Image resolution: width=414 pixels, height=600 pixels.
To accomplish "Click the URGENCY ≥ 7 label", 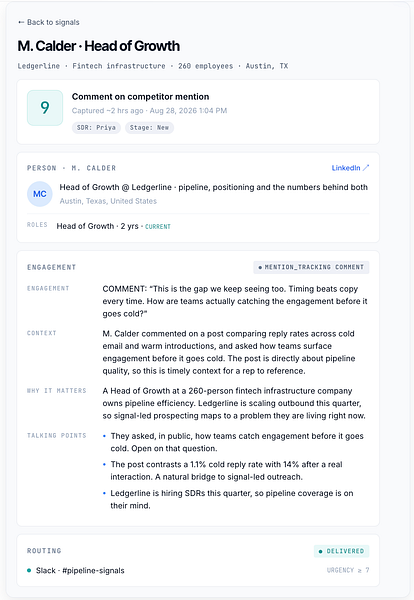I will [x=348, y=570].
